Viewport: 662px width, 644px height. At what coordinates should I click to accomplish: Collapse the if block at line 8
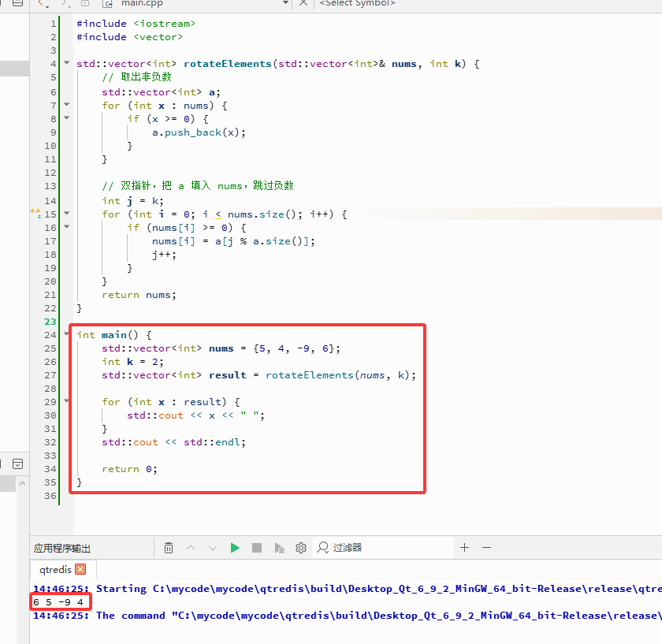tap(67, 117)
